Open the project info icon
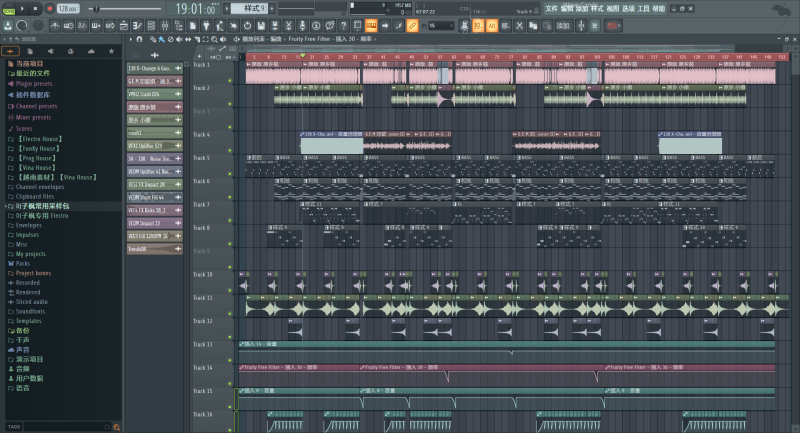 [x=316, y=25]
